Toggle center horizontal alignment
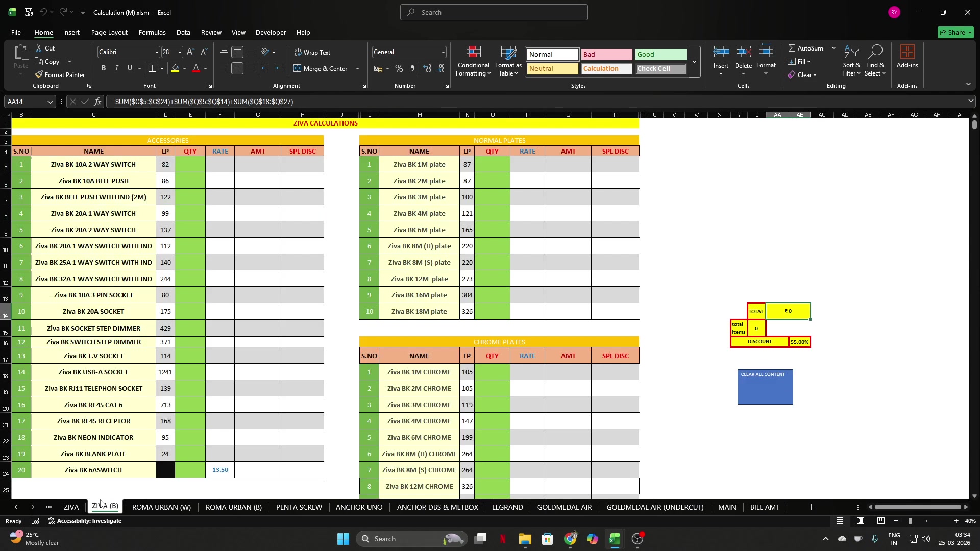Image resolution: width=980 pixels, height=551 pixels. [x=237, y=68]
